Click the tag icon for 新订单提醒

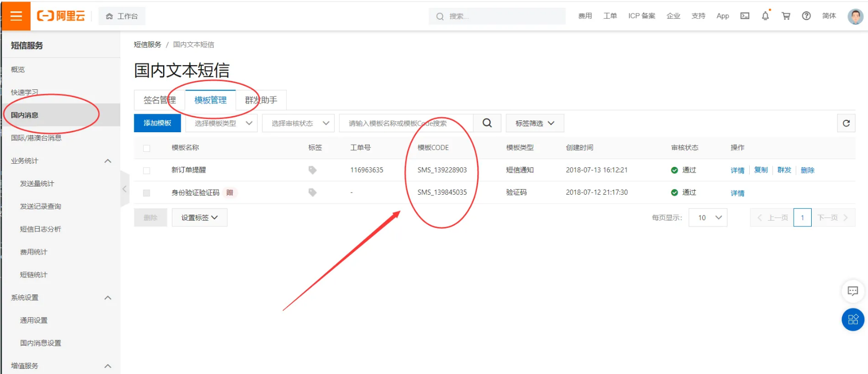coord(312,170)
